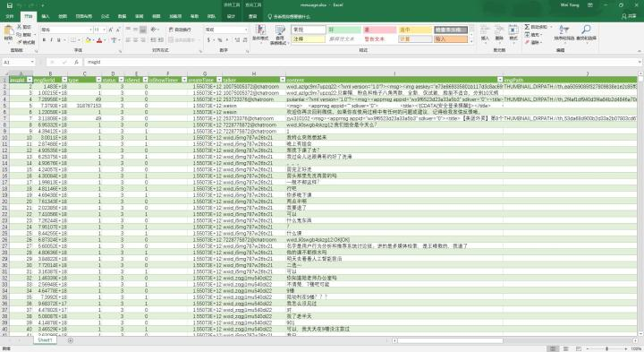Apply the yellow Neutral cell style

(415, 30)
